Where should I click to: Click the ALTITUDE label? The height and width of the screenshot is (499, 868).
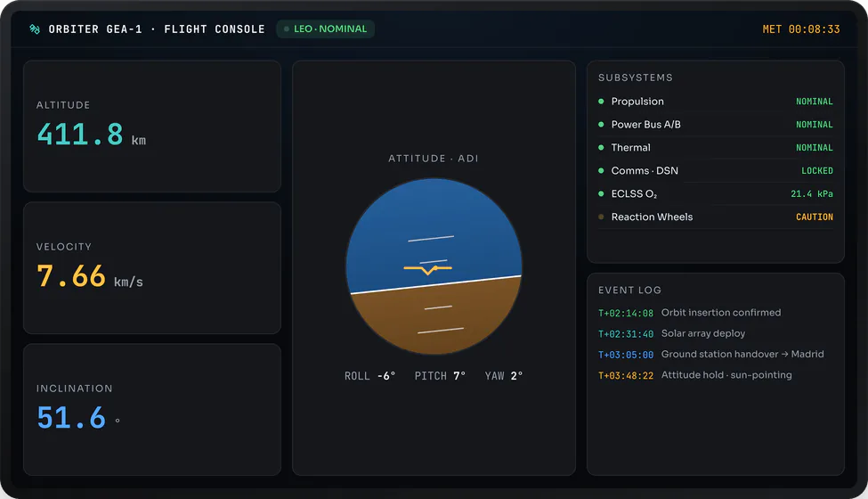point(63,104)
